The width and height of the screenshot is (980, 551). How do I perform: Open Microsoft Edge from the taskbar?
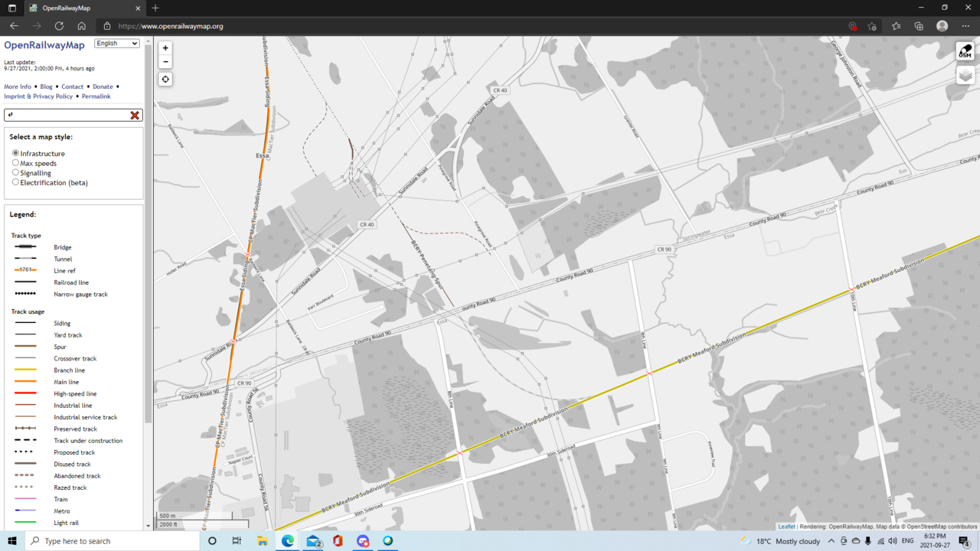point(288,541)
